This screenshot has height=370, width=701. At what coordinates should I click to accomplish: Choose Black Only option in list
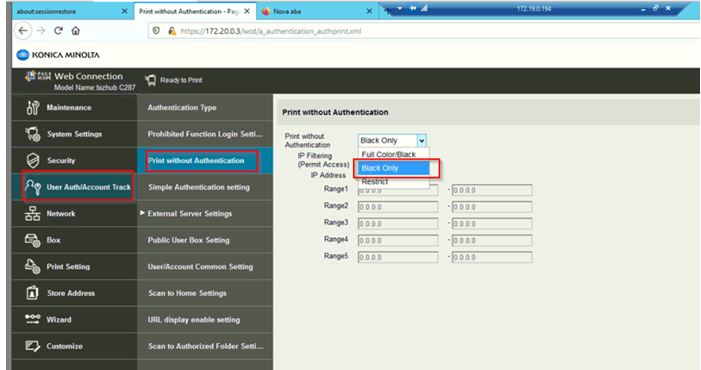point(393,168)
